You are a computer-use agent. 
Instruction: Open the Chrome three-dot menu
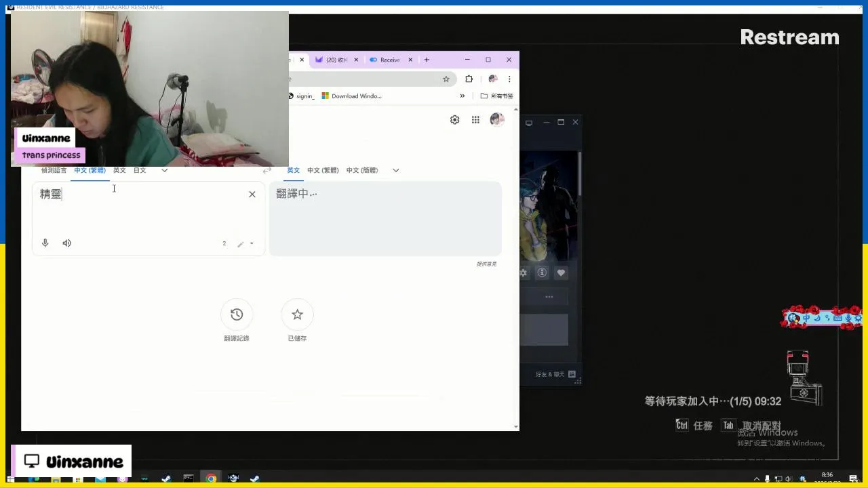tap(510, 79)
